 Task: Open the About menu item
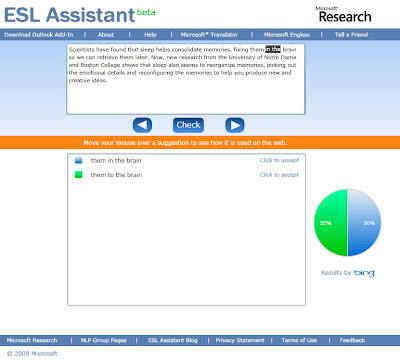click(106, 35)
